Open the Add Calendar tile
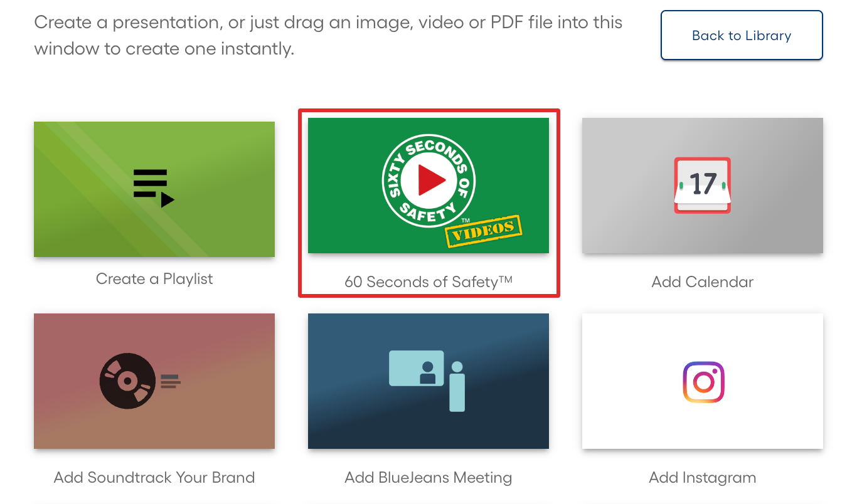The width and height of the screenshot is (852, 504). pyautogui.click(x=703, y=186)
